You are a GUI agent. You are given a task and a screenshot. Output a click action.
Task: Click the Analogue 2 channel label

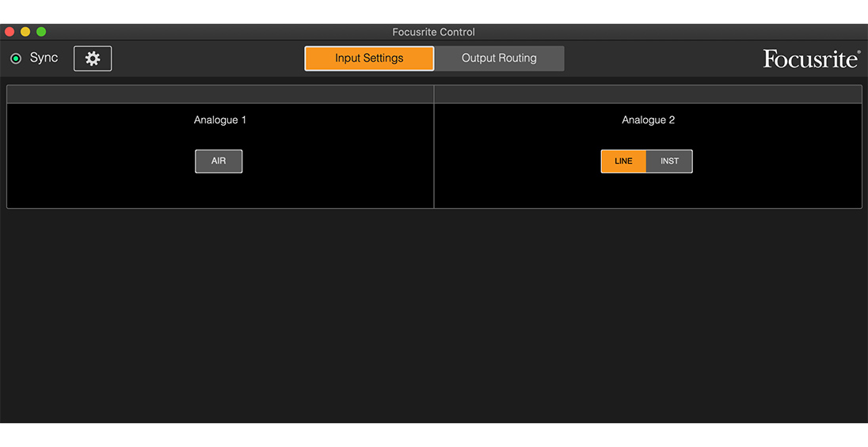[x=649, y=120]
